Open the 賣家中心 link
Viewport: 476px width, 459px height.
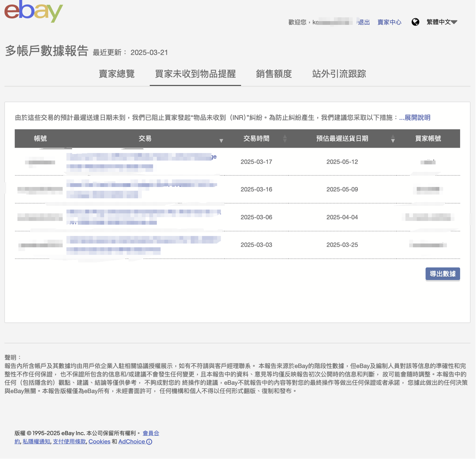tap(389, 22)
